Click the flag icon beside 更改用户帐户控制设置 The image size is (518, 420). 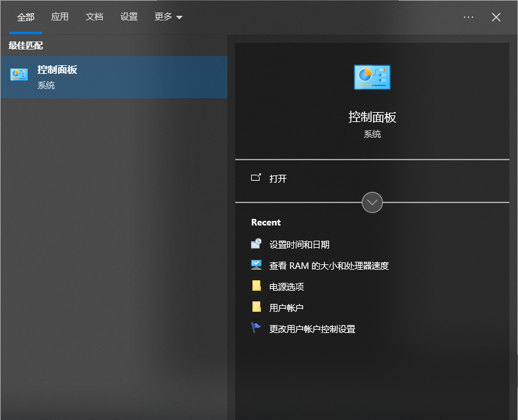click(256, 328)
